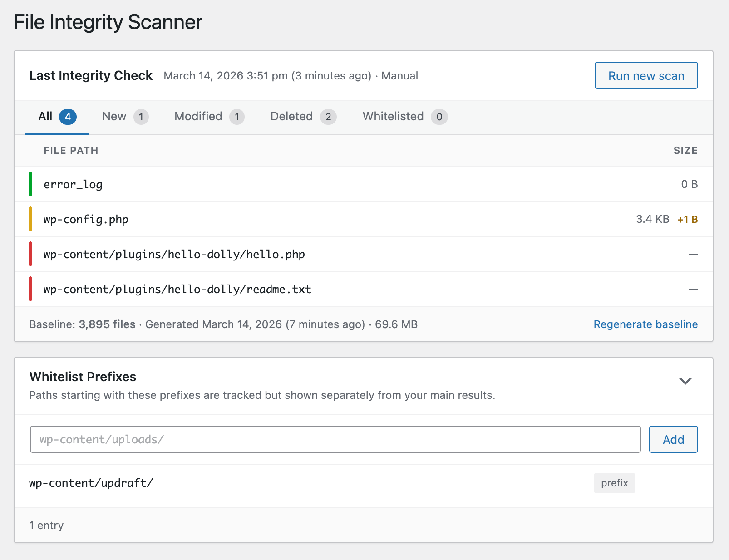This screenshot has height=560, width=729.
Task: Select the hello-dolly/readme.txt file row
Action: pos(364,289)
